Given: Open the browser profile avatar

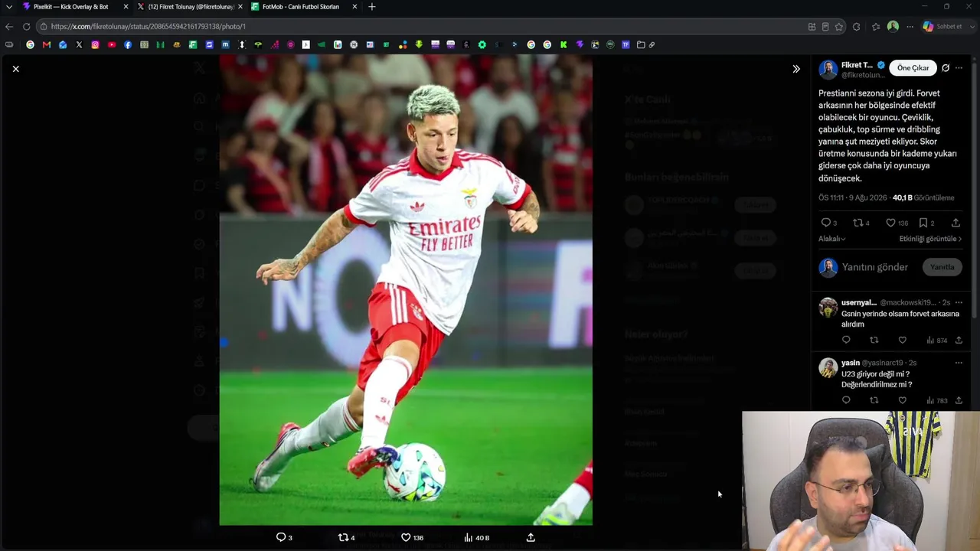Looking at the screenshot, I should [x=893, y=26].
